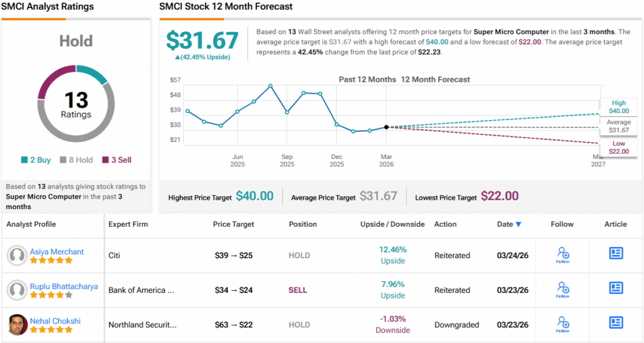Open the article for Northland Securities rating
This screenshot has width=644, height=343.
click(616, 322)
